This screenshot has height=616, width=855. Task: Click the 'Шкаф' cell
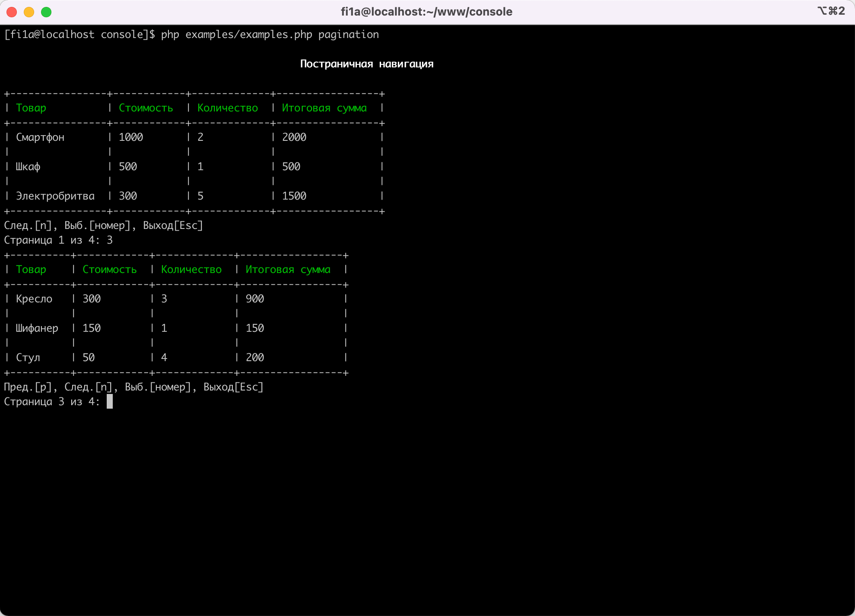click(x=28, y=167)
